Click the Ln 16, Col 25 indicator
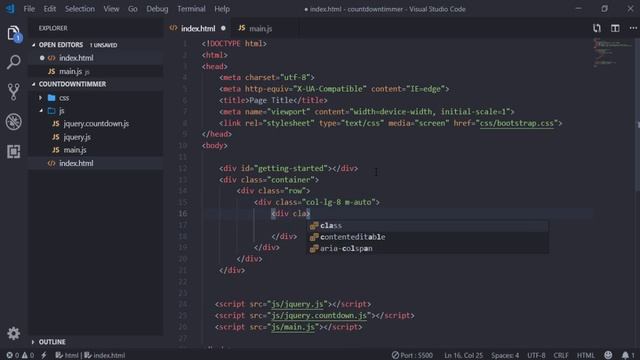640x360 pixels. [x=463, y=355]
